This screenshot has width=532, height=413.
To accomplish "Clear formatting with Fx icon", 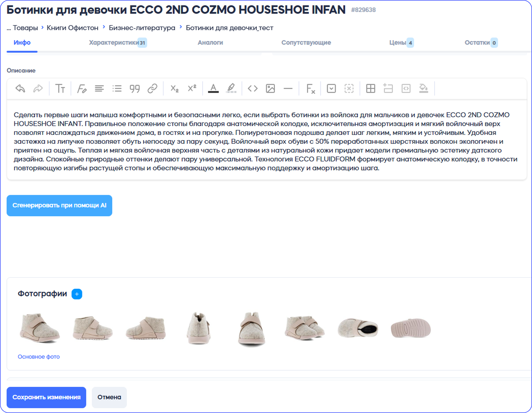I will click(311, 89).
